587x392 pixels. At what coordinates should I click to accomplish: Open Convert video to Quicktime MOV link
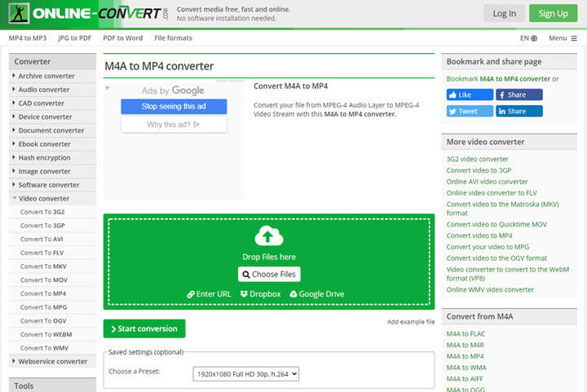(497, 224)
